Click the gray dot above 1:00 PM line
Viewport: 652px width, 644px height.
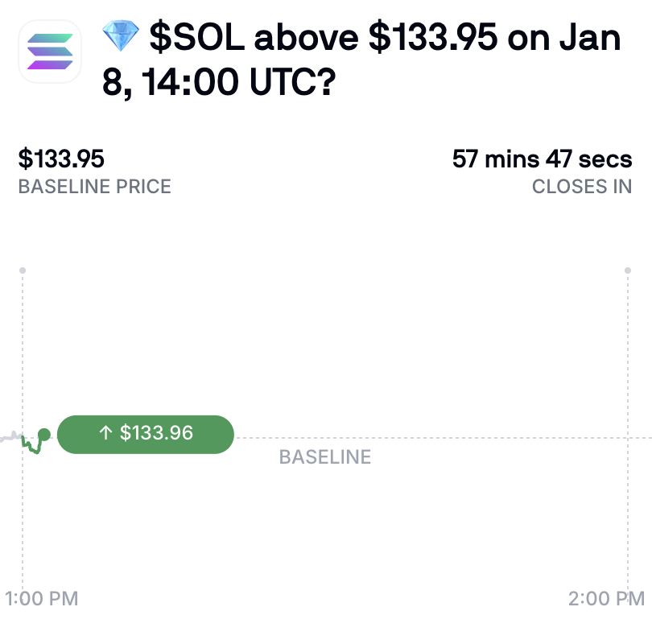coord(23,270)
